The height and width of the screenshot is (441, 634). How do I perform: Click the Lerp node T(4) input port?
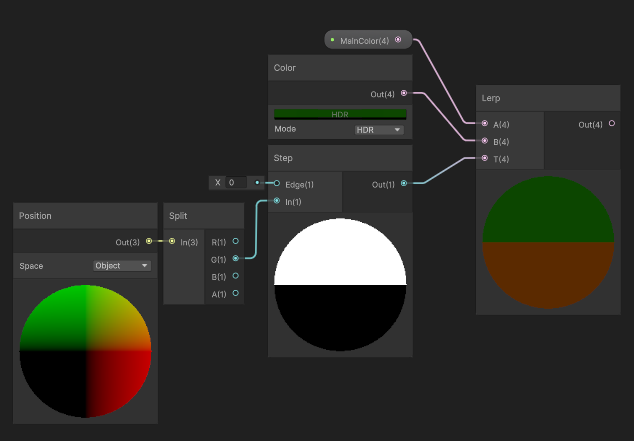tap(484, 158)
